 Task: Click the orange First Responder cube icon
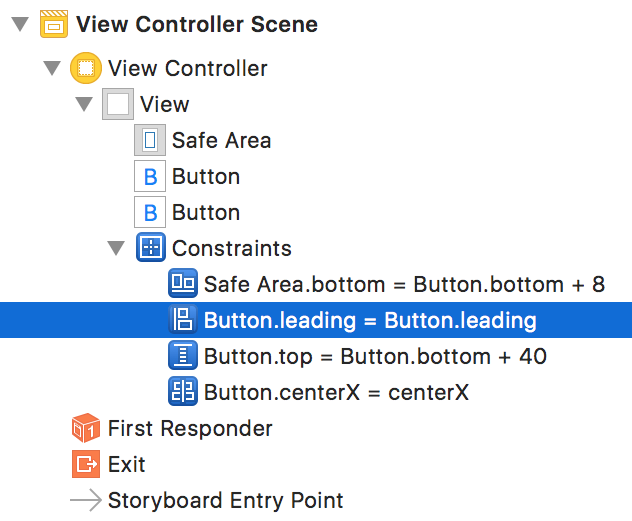click(x=86, y=428)
